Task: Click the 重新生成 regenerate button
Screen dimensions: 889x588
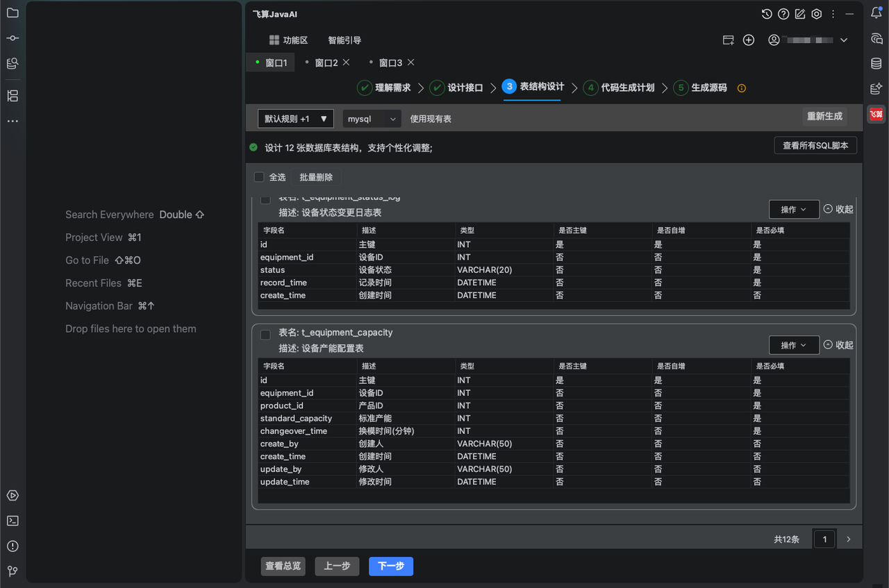Action: click(x=824, y=116)
